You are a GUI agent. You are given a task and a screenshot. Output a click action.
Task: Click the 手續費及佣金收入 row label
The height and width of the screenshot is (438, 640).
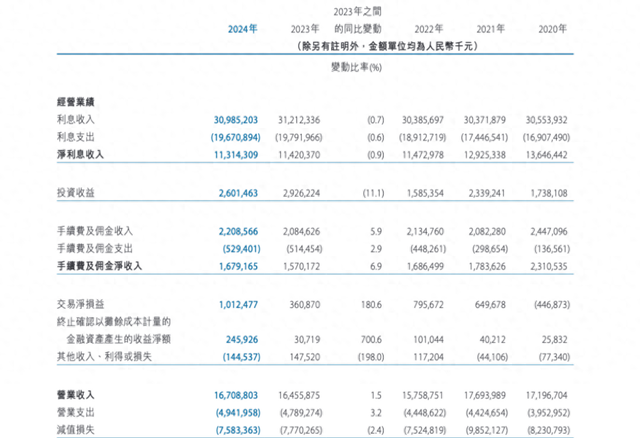click(x=95, y=231)
